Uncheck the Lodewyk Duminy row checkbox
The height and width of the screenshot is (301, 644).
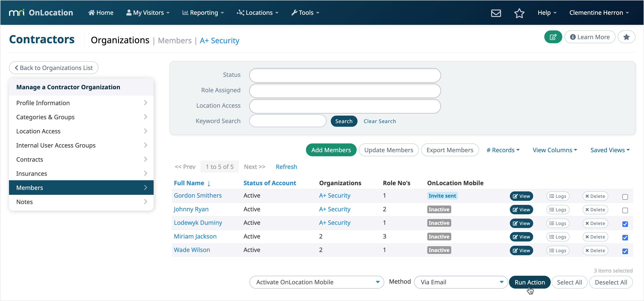625,224
